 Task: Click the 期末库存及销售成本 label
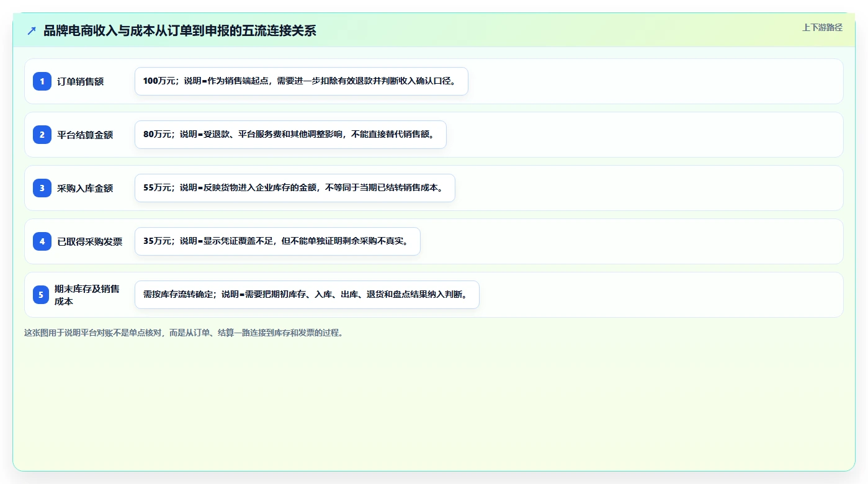click(x=87, y=295)
